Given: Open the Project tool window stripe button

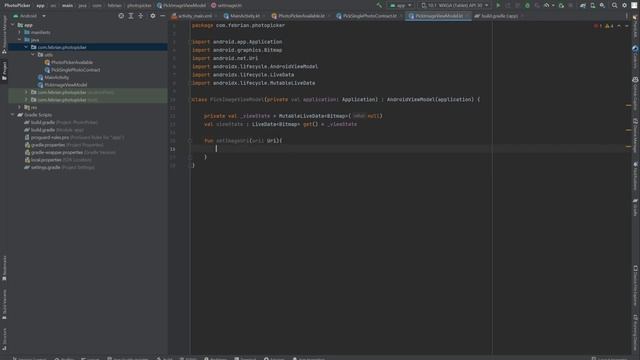Looking at the screenshot, I should [4, 71].
